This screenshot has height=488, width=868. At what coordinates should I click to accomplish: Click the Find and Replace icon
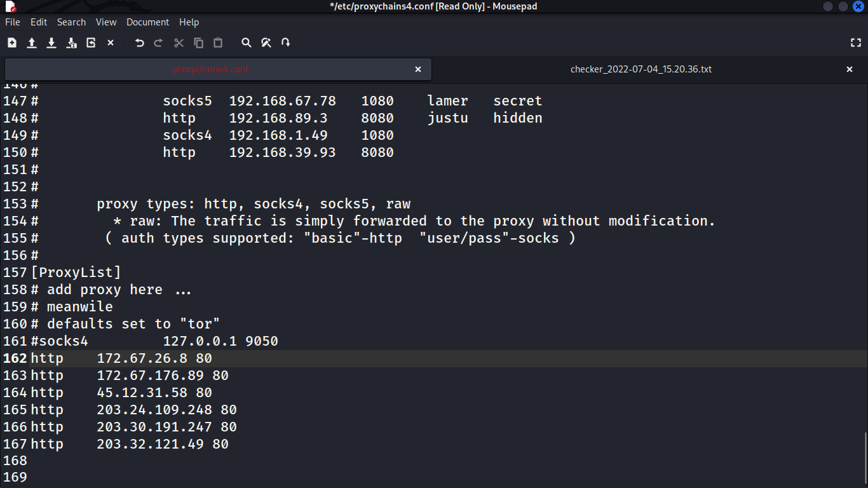tap(266, 43)
